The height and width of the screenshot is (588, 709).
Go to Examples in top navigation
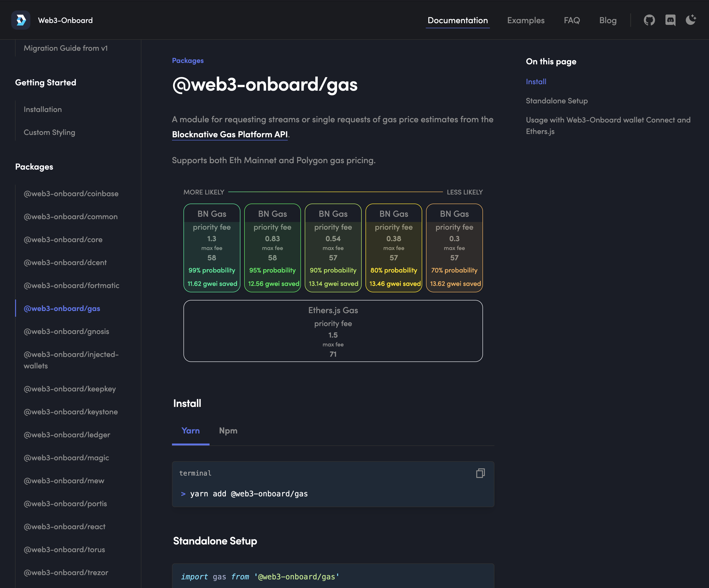[x=526, y=20]
